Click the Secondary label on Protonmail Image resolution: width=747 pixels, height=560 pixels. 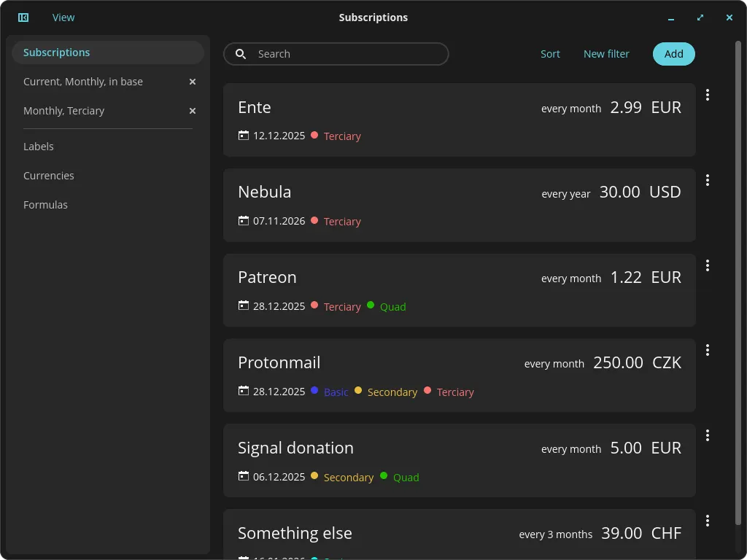[392, 392]
